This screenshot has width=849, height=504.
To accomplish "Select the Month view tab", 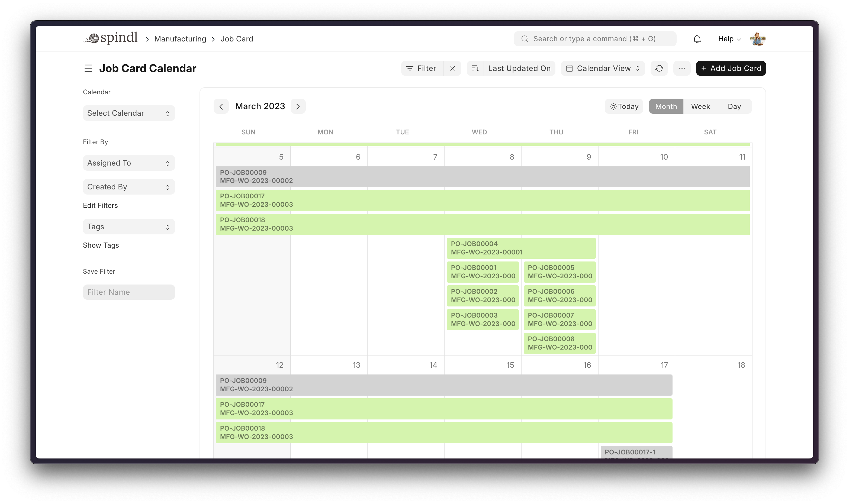I will point(665,107).
